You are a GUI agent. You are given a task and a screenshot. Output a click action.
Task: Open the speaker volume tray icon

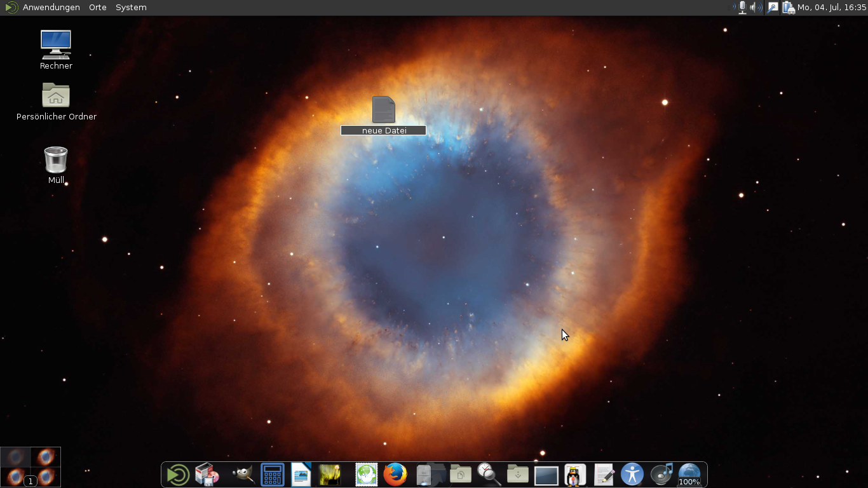tap(756, 8)
